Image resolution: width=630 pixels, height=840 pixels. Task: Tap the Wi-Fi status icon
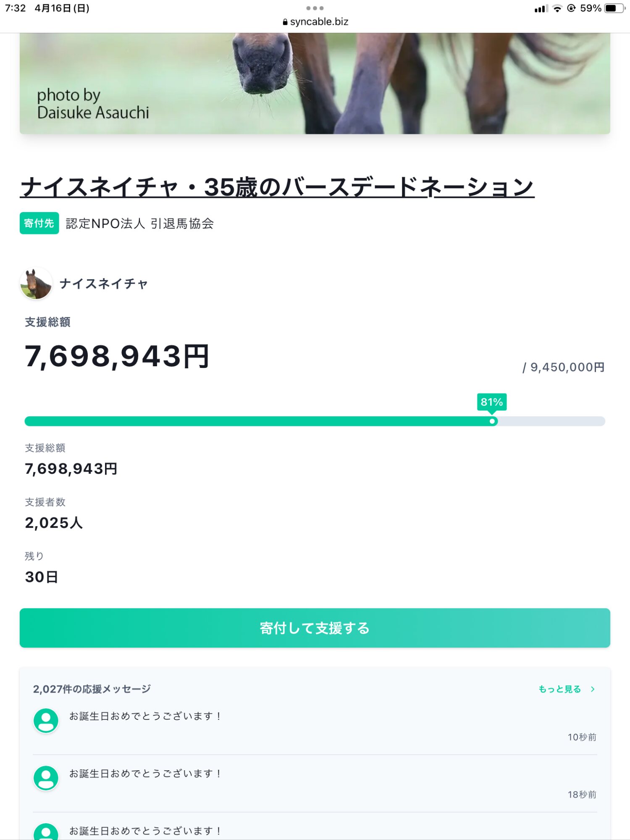[557, 8]
